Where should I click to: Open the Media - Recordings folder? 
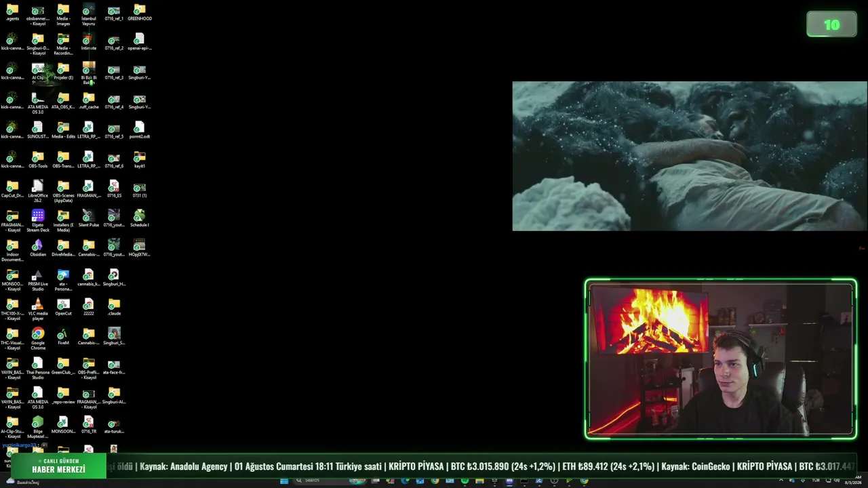63,44
